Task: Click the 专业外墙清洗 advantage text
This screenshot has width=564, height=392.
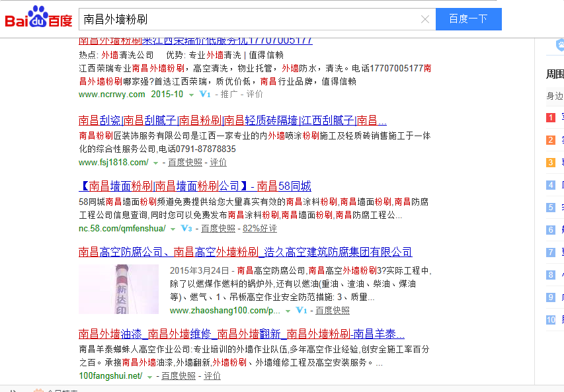Action: (215, 55)
